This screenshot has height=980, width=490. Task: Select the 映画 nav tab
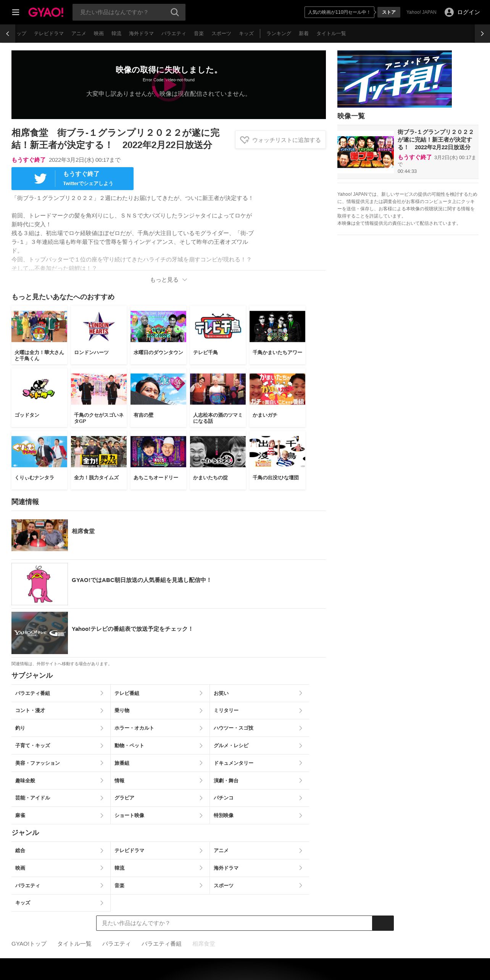(x=99, y=34)
